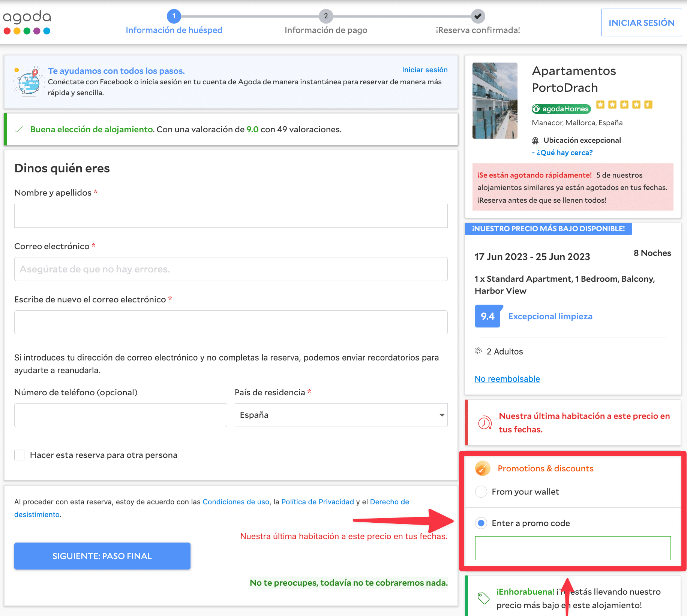
Task: Click the INICIAR SESIÓN button
Action: 641,23
